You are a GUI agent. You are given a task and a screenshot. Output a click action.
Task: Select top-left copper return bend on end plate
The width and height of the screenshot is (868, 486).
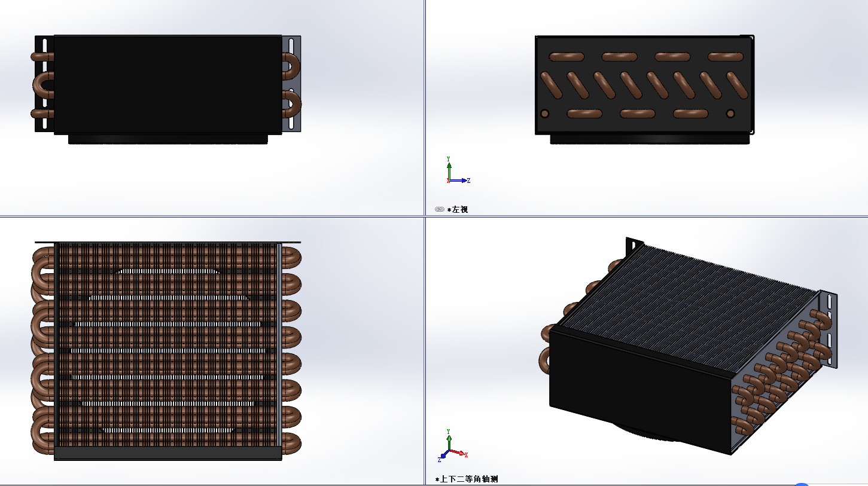pyautogui.click(x=566, y=57)
